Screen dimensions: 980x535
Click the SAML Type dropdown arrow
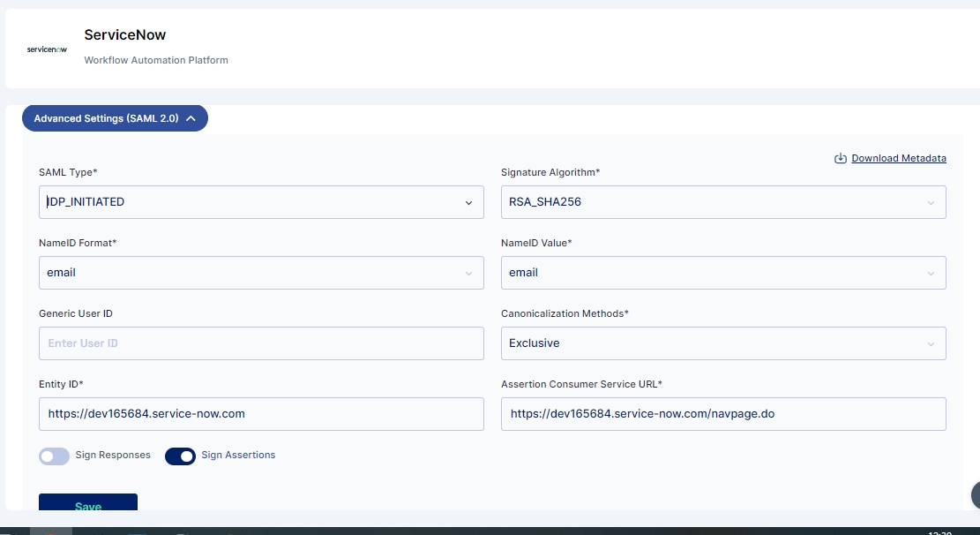(x=468, y=203)
